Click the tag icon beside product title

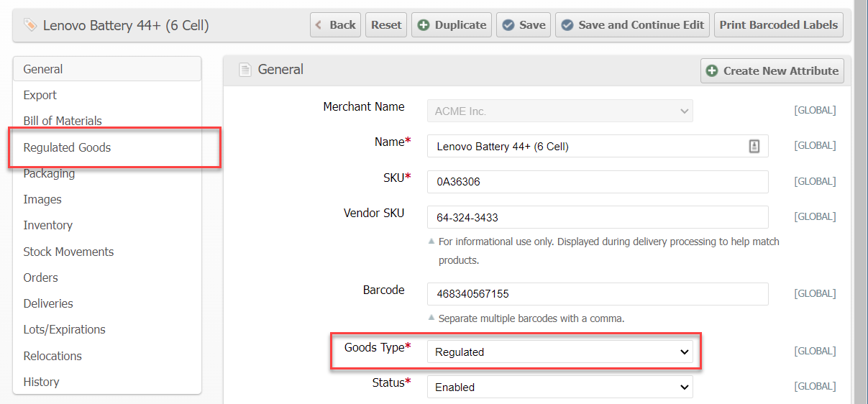tap(30, 26)
